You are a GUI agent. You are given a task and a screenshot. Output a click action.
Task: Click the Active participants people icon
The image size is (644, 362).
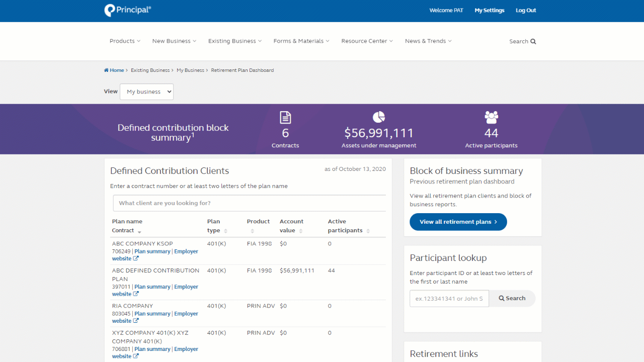pos(491,117)
